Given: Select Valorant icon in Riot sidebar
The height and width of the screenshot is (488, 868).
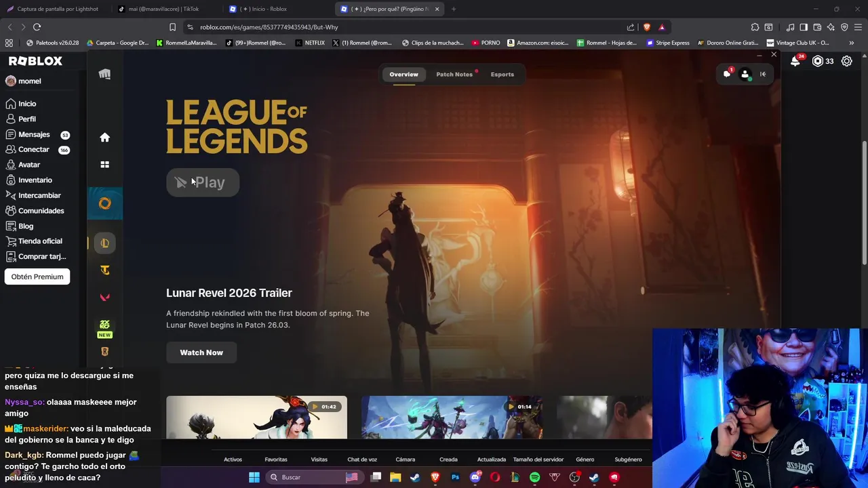Looking at the screenshot, I should coord(104,298).
